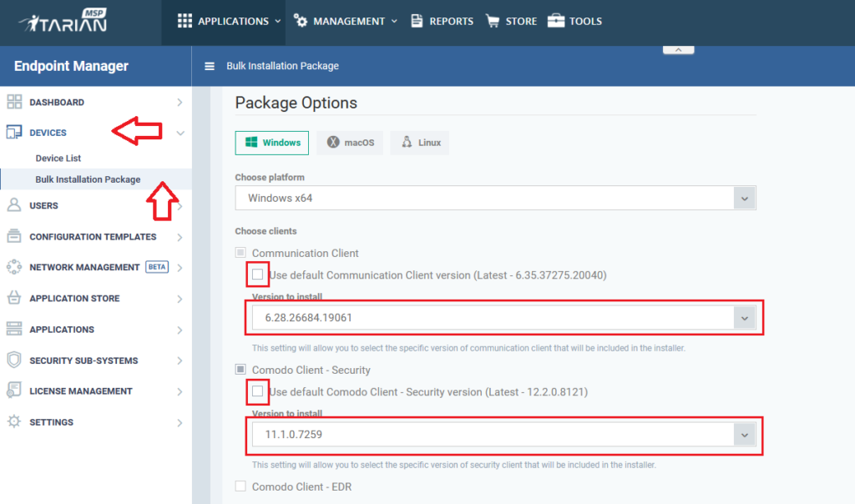Open the Tools menu
Image resolution: width=855 pixels, height=504 pixels.
coord(574,21)
